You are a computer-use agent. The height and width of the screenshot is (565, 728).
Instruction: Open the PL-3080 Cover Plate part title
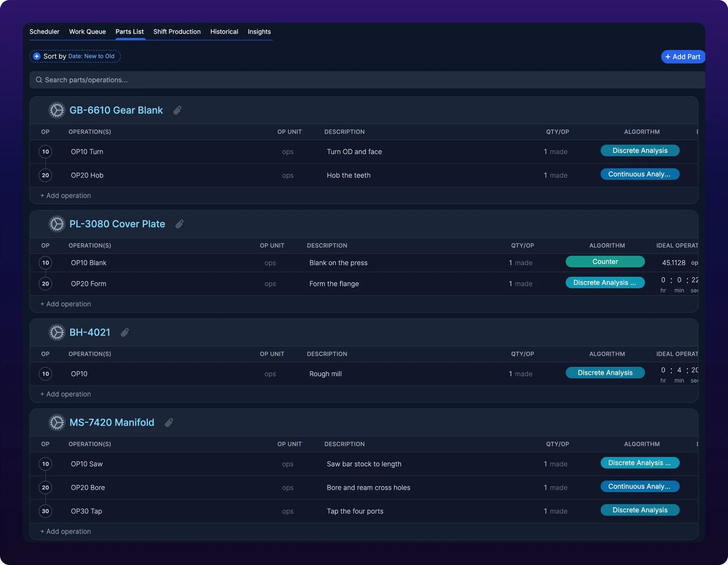(118, 224)
